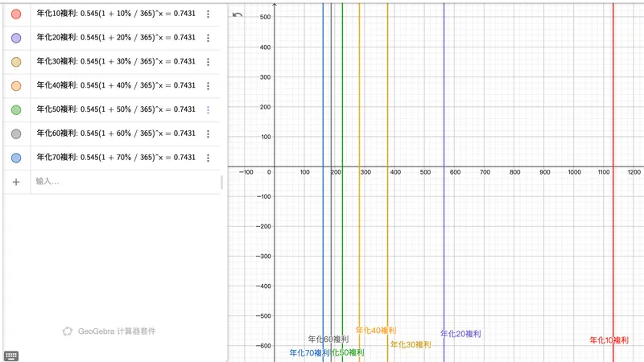Image resolution: width=644 pixels, height=362 pixels.
Task: Open more options for 年化30複利 row
Action: tap(208, 62)
